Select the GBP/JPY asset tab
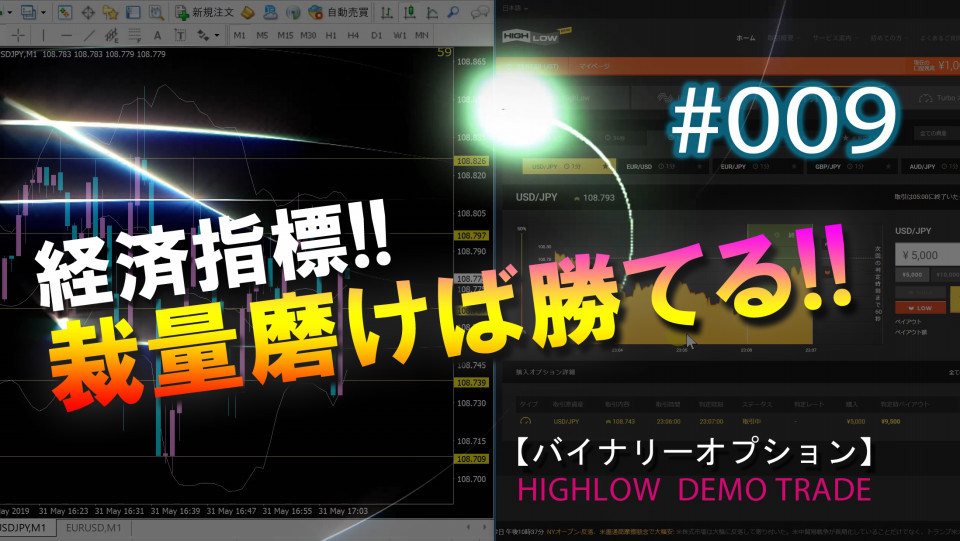The height and width of the screenshot is (541, 960). click(852, 166)
